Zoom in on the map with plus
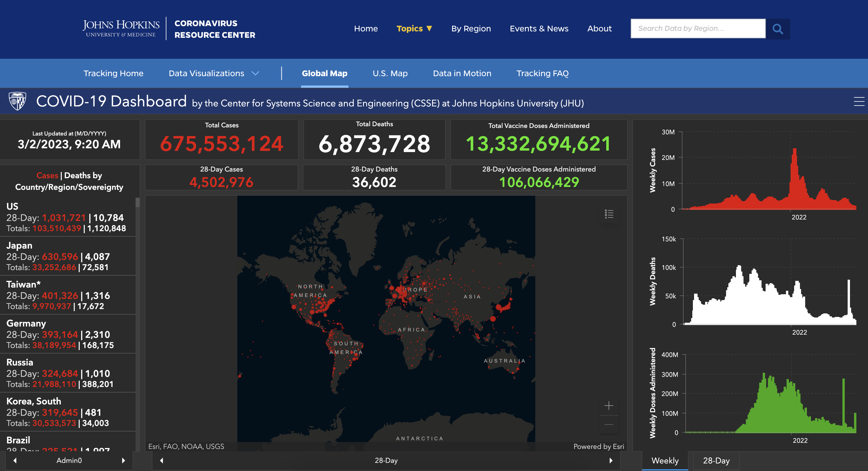 click(609, 405)
